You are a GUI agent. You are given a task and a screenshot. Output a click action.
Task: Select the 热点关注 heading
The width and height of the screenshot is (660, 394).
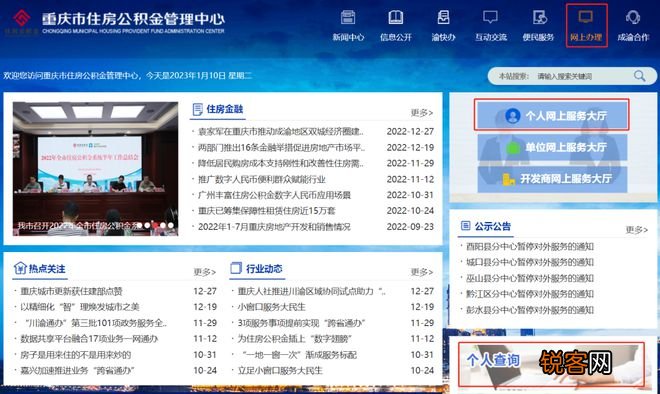(47, 269)
